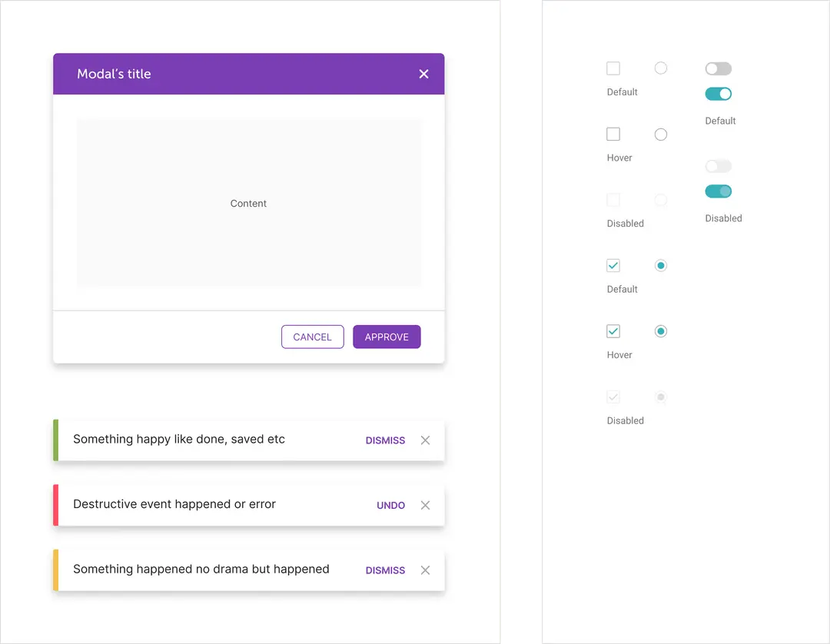The width and height of the screenshot is (830, 644).
Task: Check the Default state checkbox
Action: [x=613, y=68]
